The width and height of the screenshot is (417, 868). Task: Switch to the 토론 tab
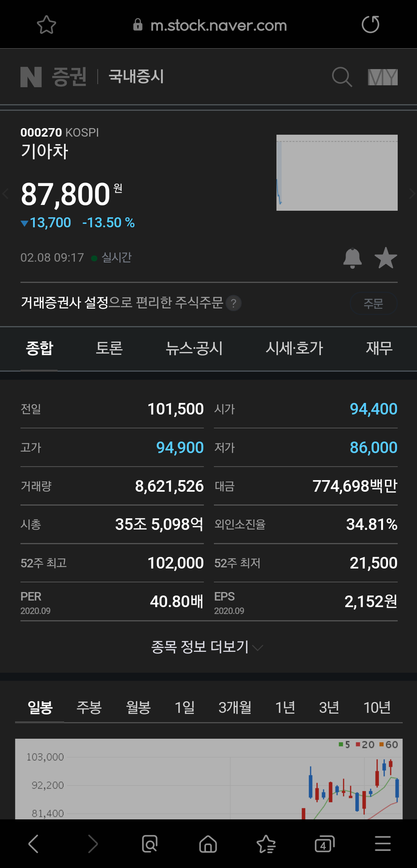109,348
